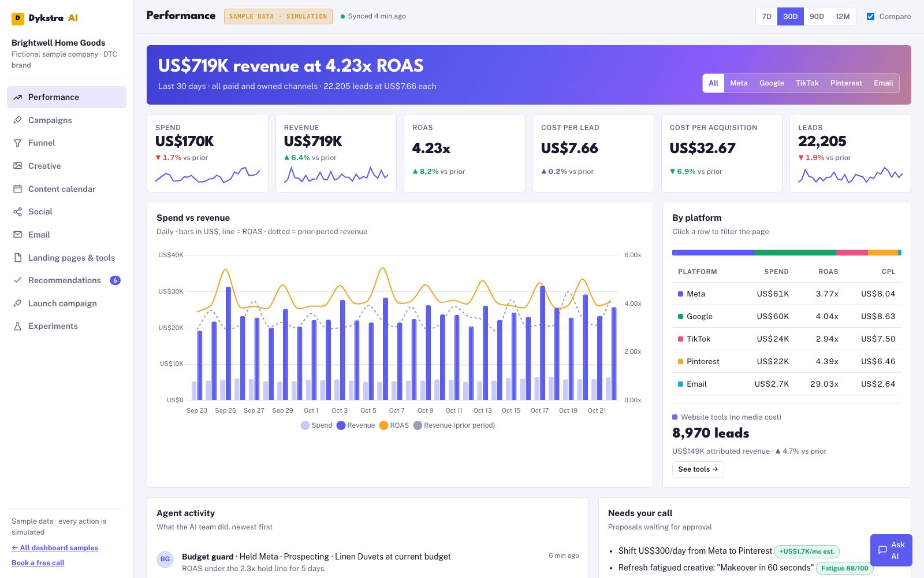Viewport: 924px width, 578px height.
Task: Click the Landing pages file icon
Action: tap(18, 258)
